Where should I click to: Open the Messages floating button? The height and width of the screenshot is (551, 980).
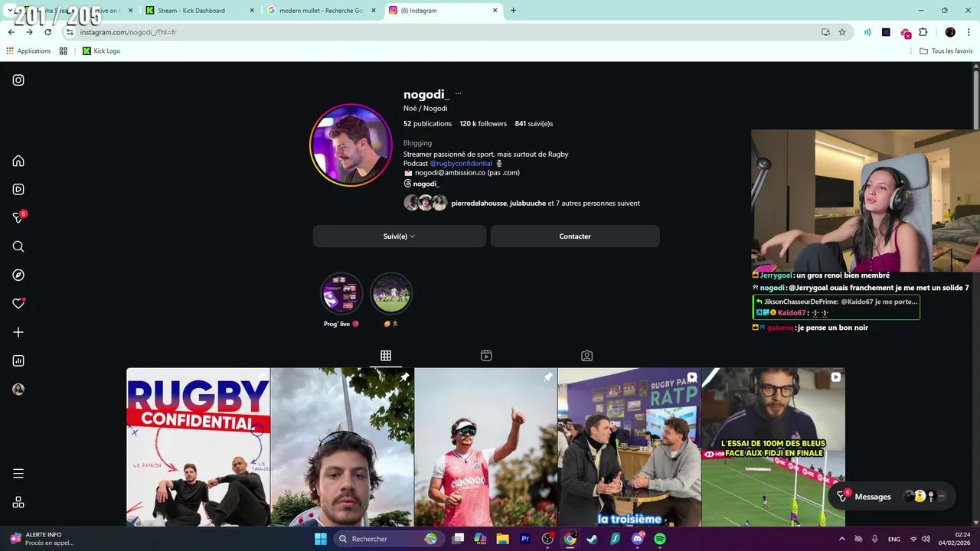tap(892, 497)
